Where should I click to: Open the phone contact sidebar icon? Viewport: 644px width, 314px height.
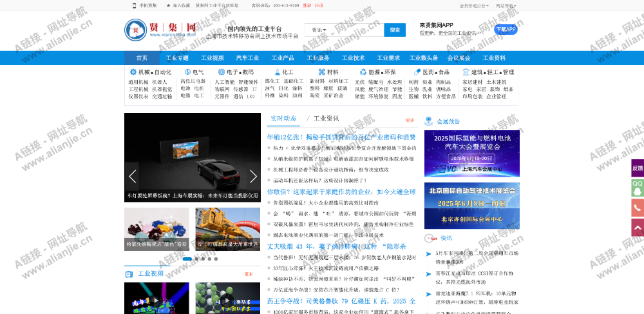coord(638,208)
